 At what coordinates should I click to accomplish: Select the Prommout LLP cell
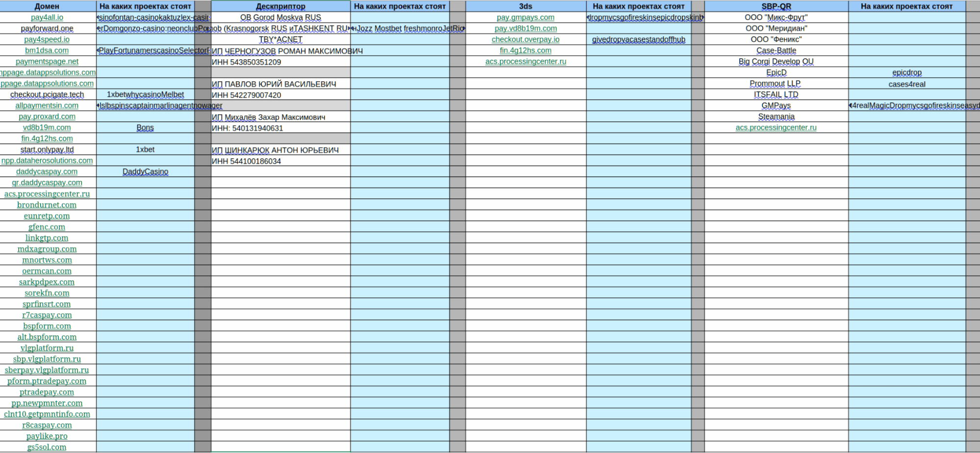pyautogui.click(x=776, y=84)
